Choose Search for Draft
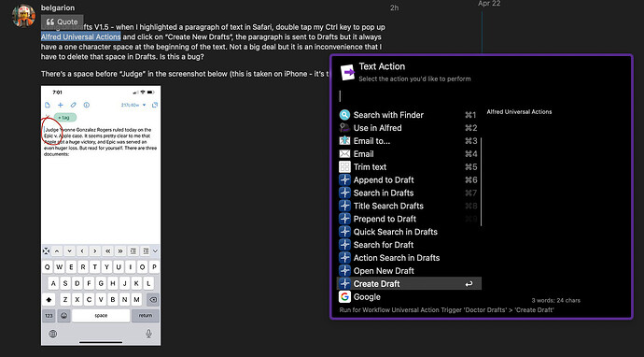 [x=409, y=245]
